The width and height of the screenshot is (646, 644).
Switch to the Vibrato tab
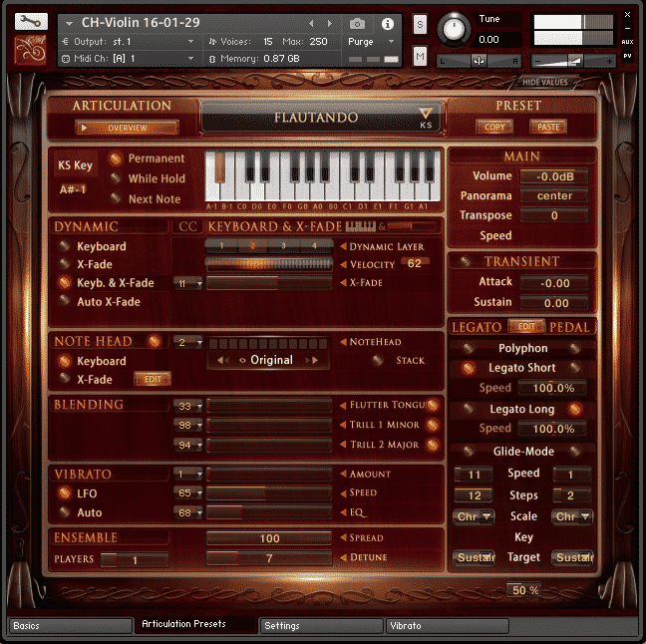(x=448, y=626)
